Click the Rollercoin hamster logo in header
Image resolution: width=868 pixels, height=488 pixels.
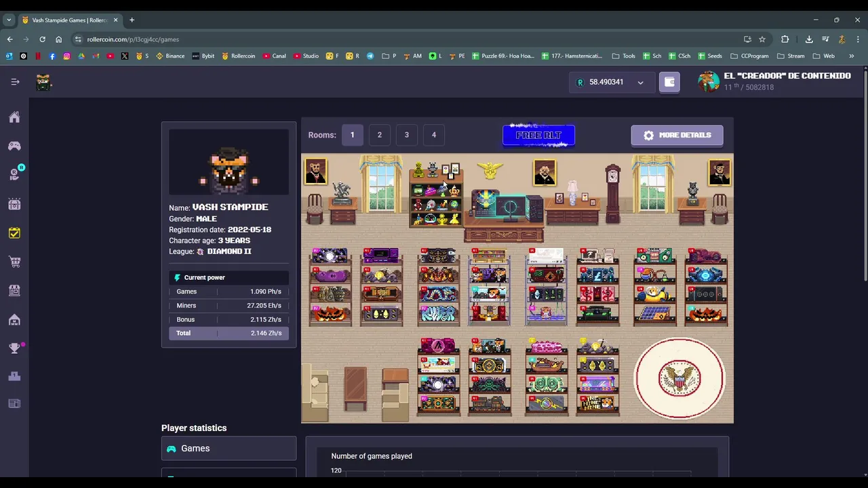pos(43,82)
